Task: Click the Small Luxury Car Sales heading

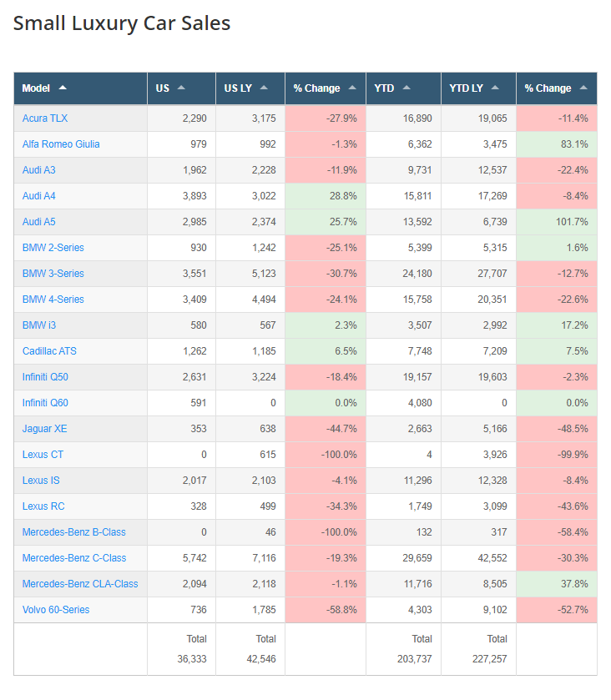Action: point(122,23)
